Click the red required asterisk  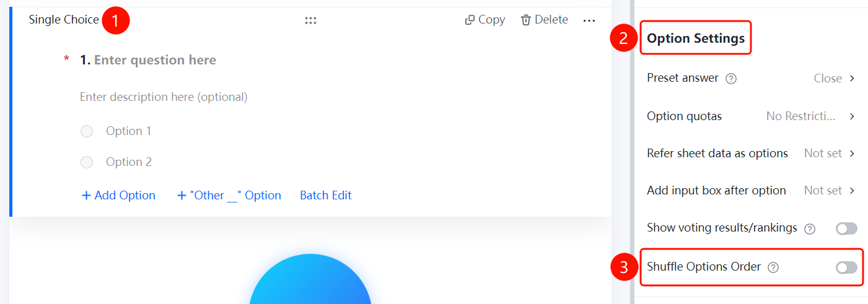(x=67, y=60)
